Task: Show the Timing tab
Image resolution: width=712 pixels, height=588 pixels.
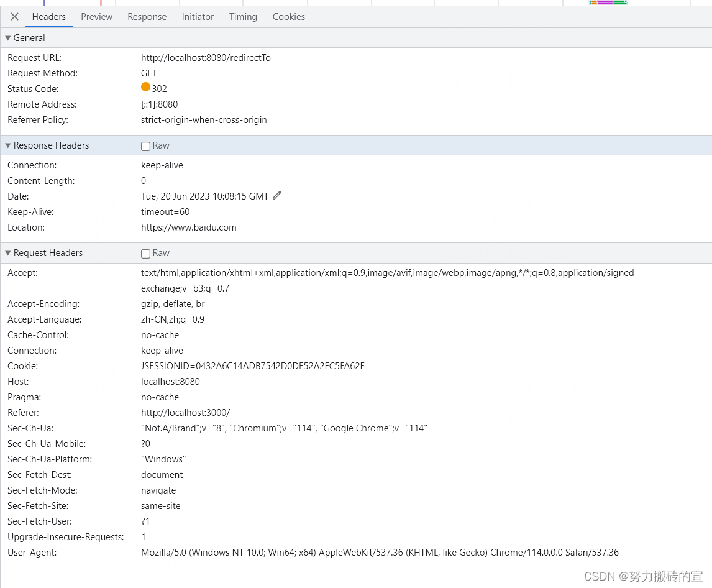Action: pyautogui.click(x=243, y=17)
